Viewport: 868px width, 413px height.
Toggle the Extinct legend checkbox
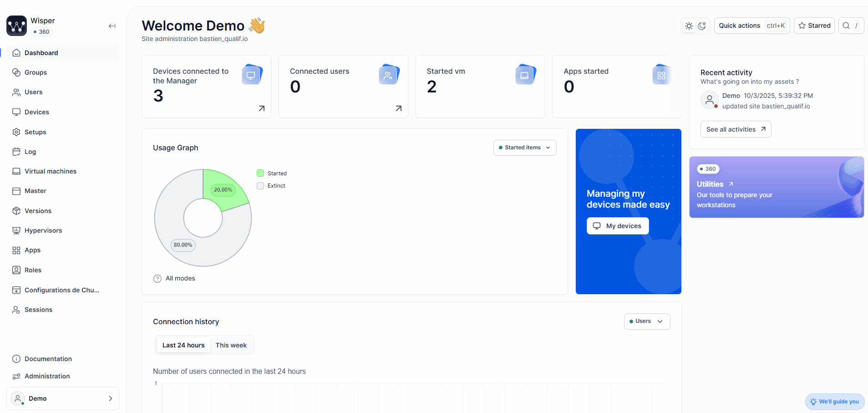coord(260,186)
